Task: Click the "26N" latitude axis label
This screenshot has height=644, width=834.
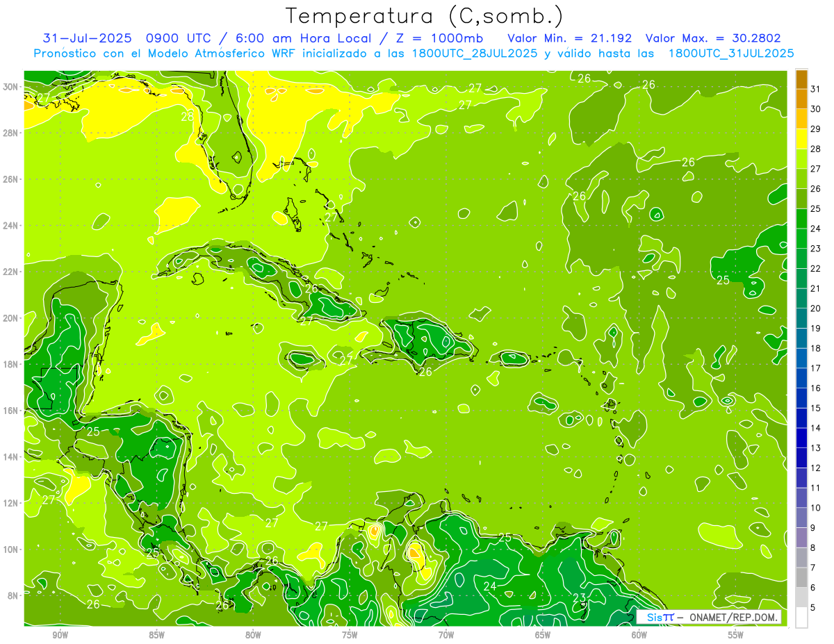Action: click(11, 179)
